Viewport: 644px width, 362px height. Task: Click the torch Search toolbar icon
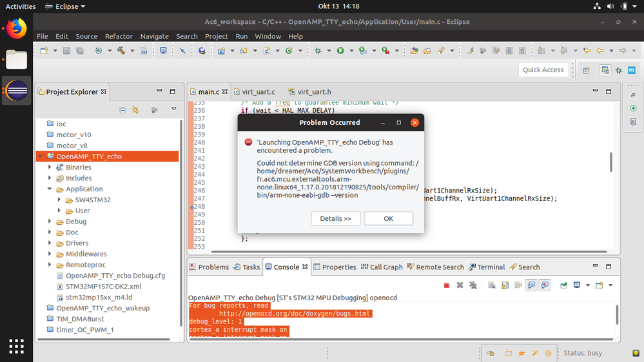coord(441,50)
